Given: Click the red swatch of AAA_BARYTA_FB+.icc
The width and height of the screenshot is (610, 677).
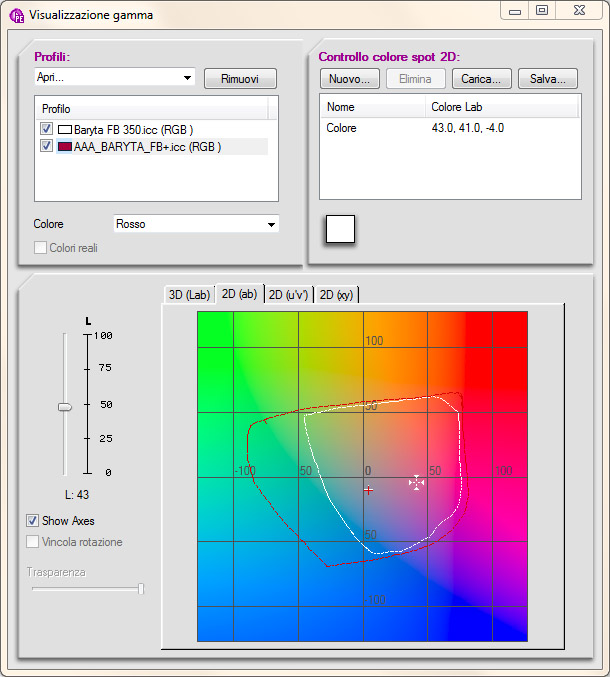Looking at the screenshot, I should [65, 146].
